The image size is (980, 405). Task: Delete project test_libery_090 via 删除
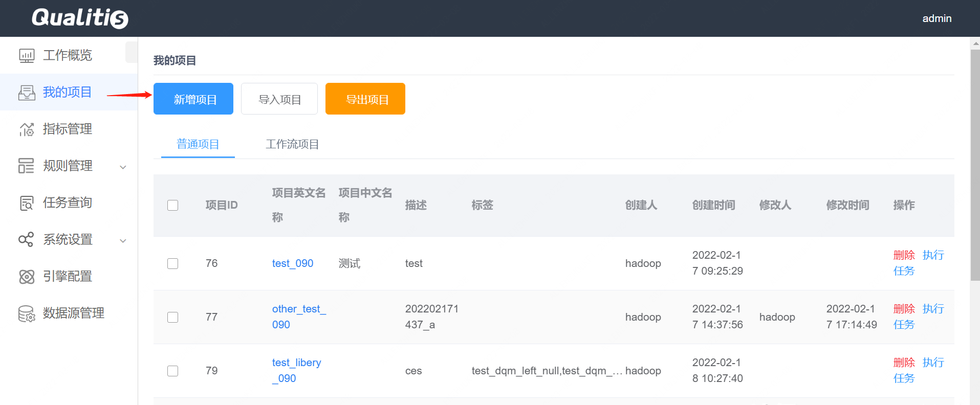[904, 363]
